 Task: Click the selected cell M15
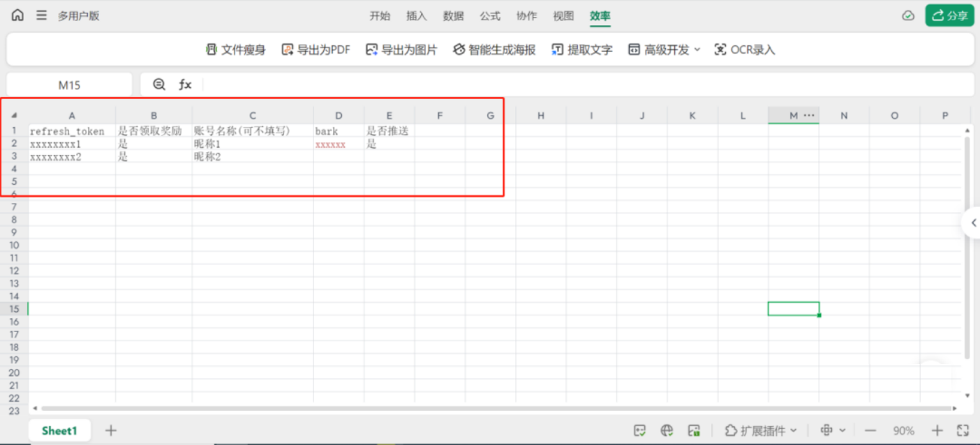[794, 309]
